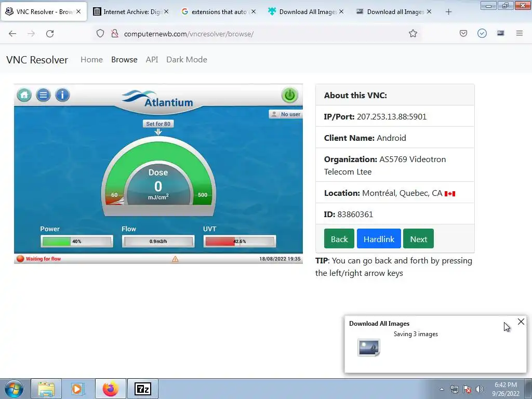The width and height of the screenshot is (532, 399).
Task: Open the Atlantium menu list icon
Action: (44, 95)
